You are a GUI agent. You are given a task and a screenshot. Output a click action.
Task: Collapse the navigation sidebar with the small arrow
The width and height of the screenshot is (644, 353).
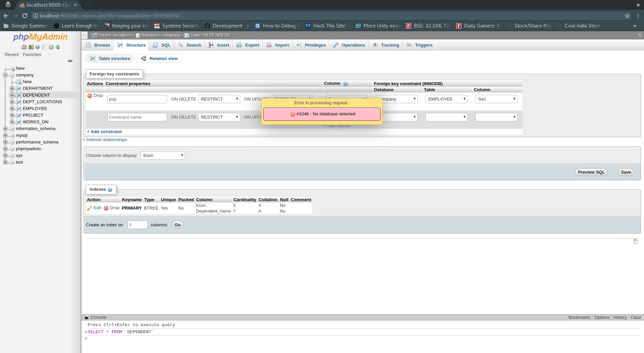coord(84,35)
